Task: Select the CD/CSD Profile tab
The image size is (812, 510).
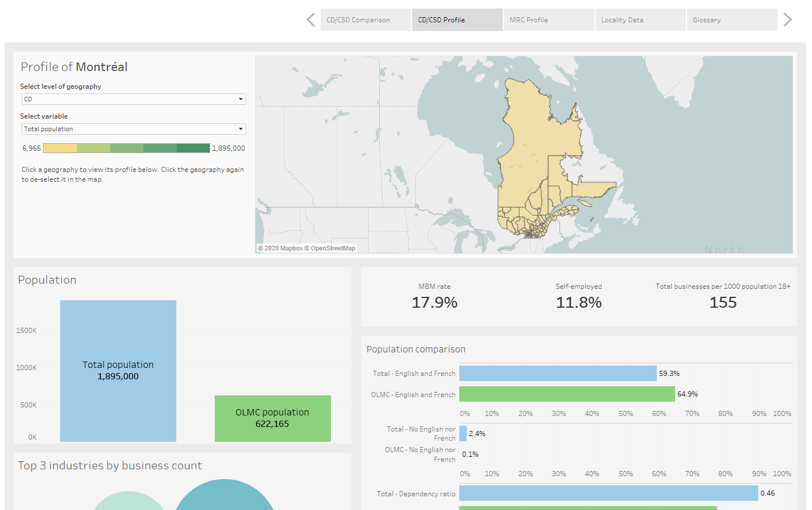Action: (x=457, y=20)
